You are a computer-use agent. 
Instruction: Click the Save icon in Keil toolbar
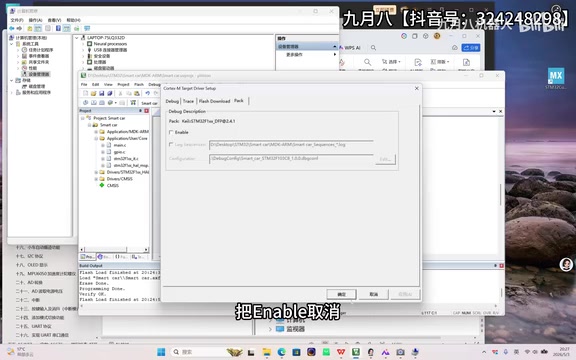click(101, 93)
